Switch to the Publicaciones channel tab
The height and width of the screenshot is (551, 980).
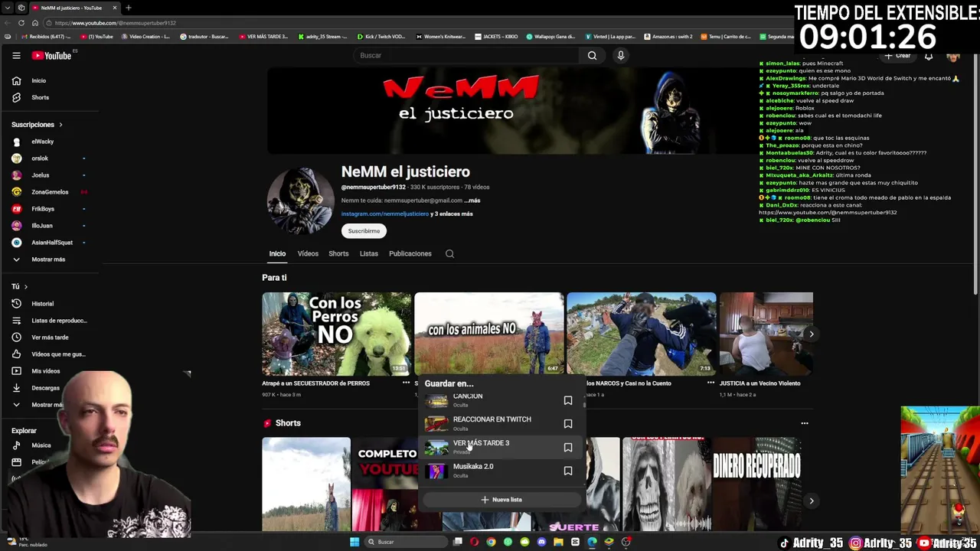pos(410,253)
